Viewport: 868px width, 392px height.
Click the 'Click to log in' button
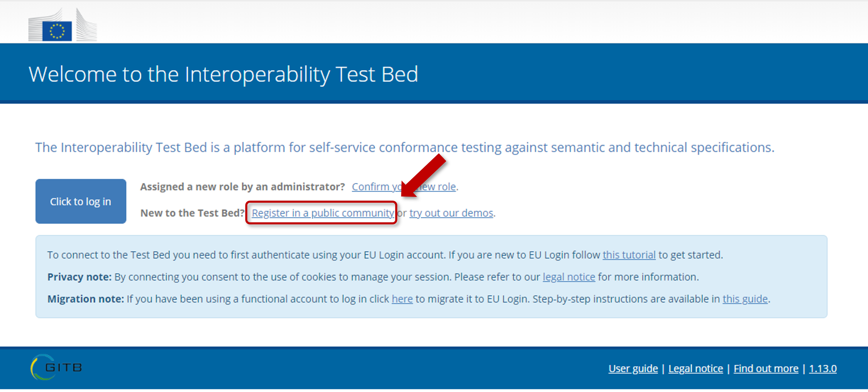[x=81, y=201]
